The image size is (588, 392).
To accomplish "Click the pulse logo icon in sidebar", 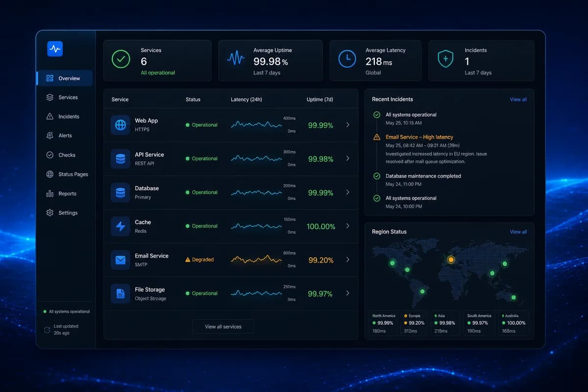I will tap(55, 49).
